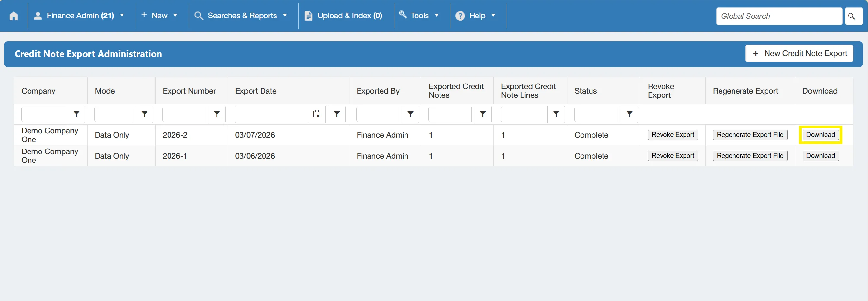The image size is (868, 301).
Task: Click the Mode filter text box
Action: 113,114
